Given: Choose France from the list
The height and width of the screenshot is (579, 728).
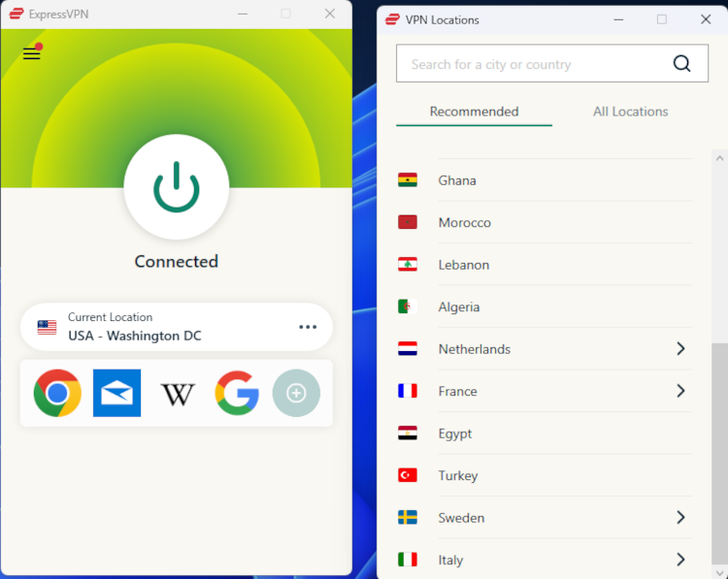Looking at the screenshot, I should pyautogui.click(x=545, y=391).
